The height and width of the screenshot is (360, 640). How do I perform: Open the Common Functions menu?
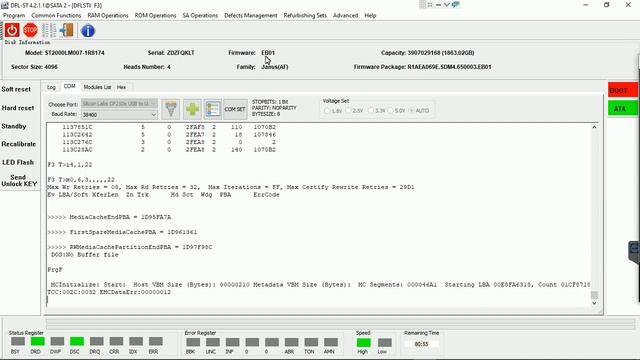pyautogui.click(x=56, y=16)
